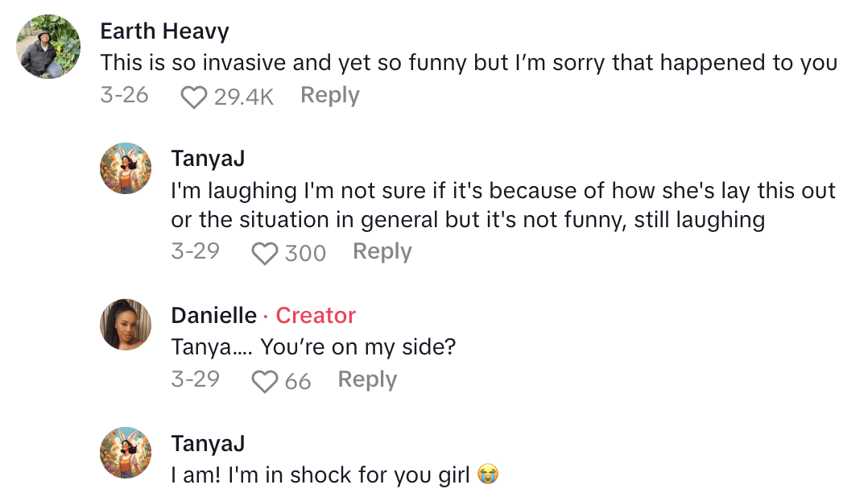Screen dimensions: 868x493
Task: Click the 29.4K like count
Action: coord(244,97)
